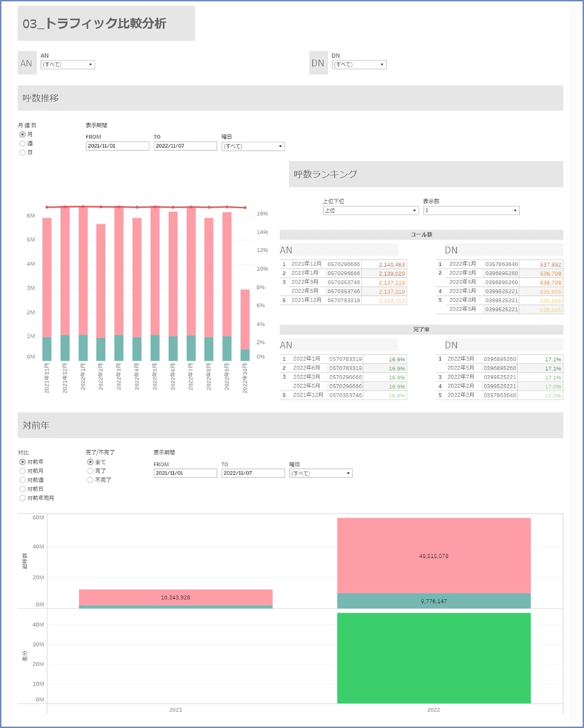Click the FROM date field in 呼数推移 section
584x728 pixels.
117,146
